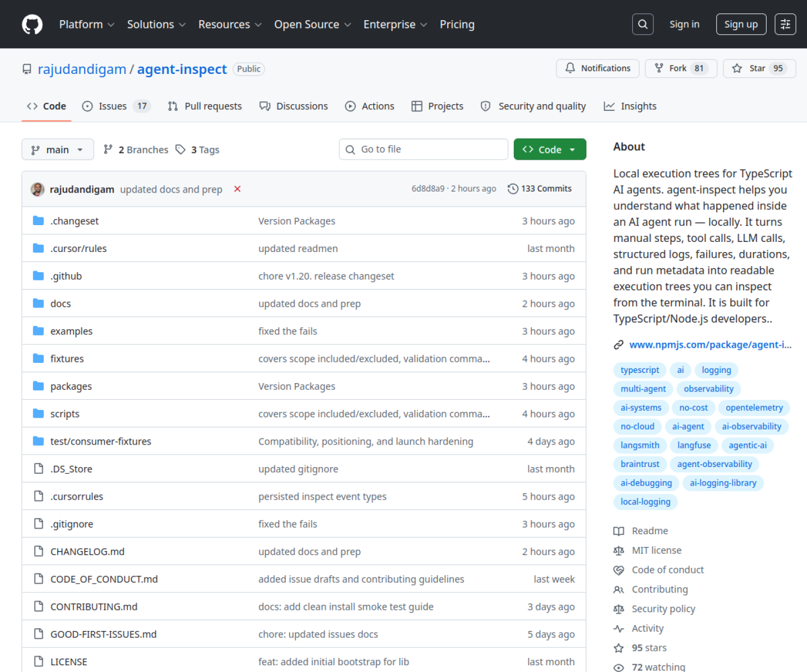Open the 133 Commits history
This screenshot has height=672, width=807.
tap(540, 189)
